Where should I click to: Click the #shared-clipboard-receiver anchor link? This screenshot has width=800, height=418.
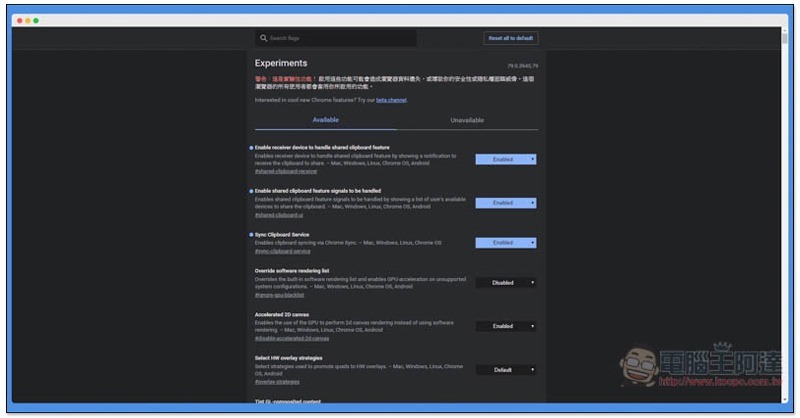(x=285, y=171)
